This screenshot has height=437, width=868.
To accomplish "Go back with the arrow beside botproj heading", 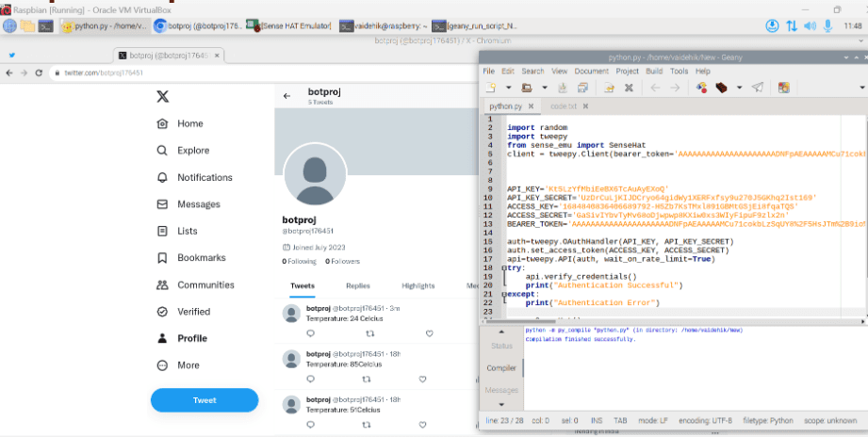I will click(x=287, y=96).
